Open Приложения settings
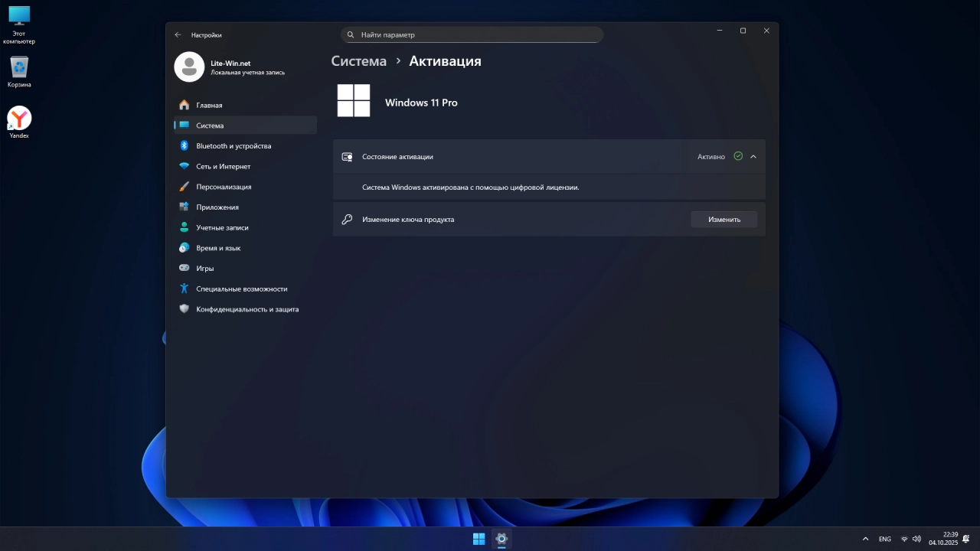Screen dimensions: 980x551 click(245, 207)
